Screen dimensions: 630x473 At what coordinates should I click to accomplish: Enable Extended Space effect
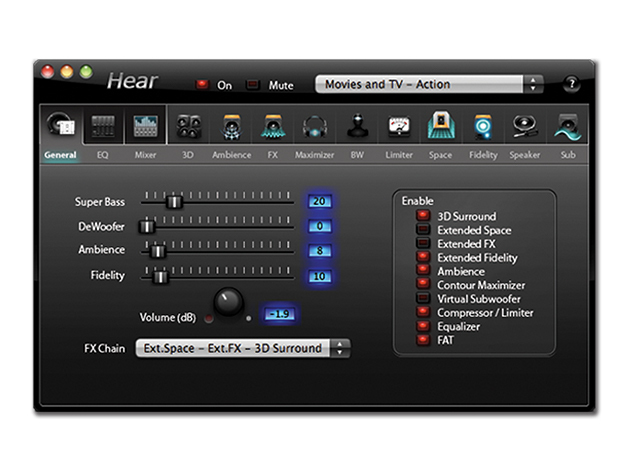[423, 229]
